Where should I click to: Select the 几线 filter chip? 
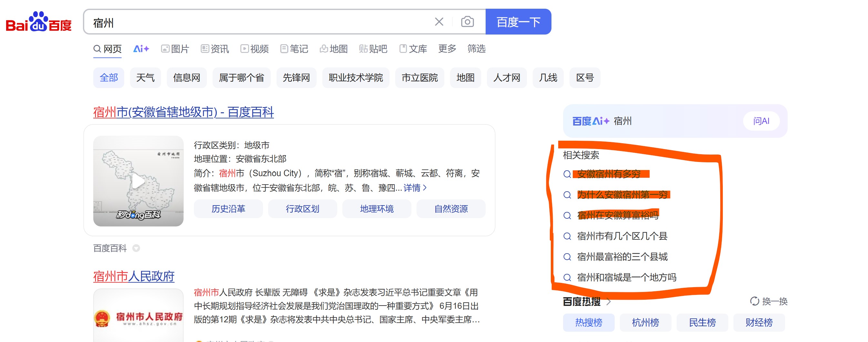pos(548,78)
